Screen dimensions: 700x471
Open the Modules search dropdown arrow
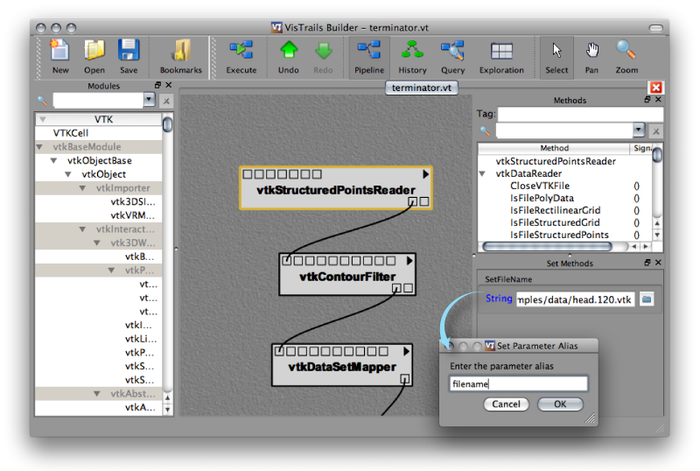click(x=149, y=100)
